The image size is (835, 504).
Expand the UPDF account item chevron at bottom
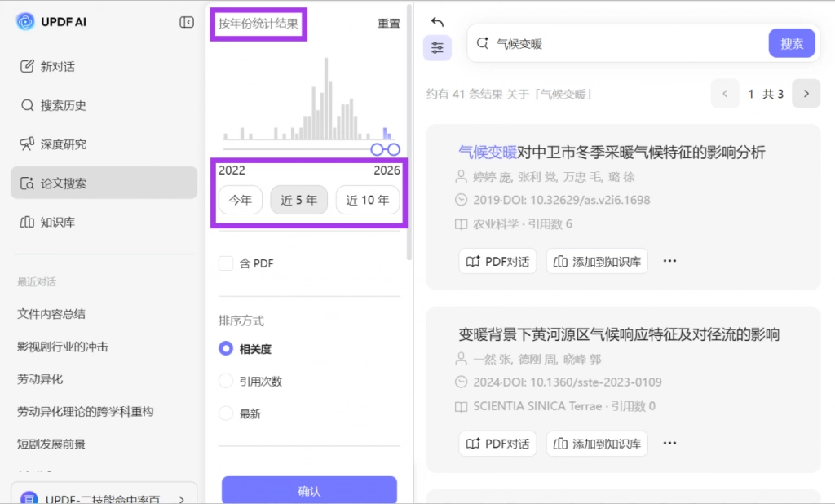tap(182, 499)
